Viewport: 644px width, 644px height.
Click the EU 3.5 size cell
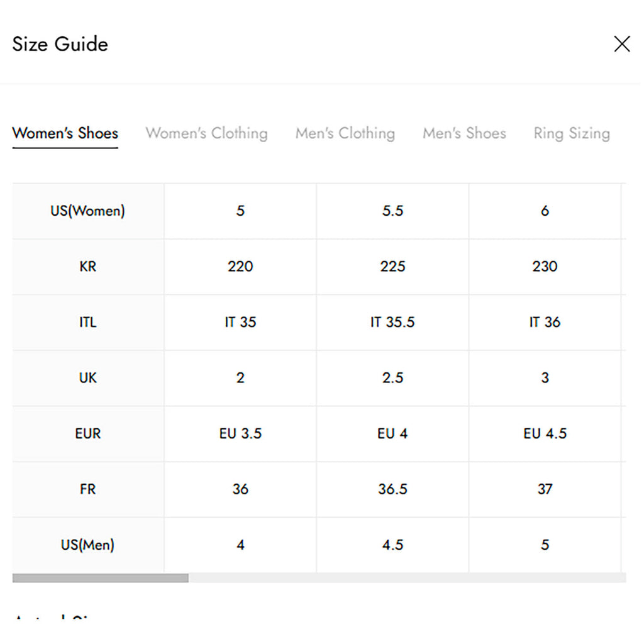240,433
